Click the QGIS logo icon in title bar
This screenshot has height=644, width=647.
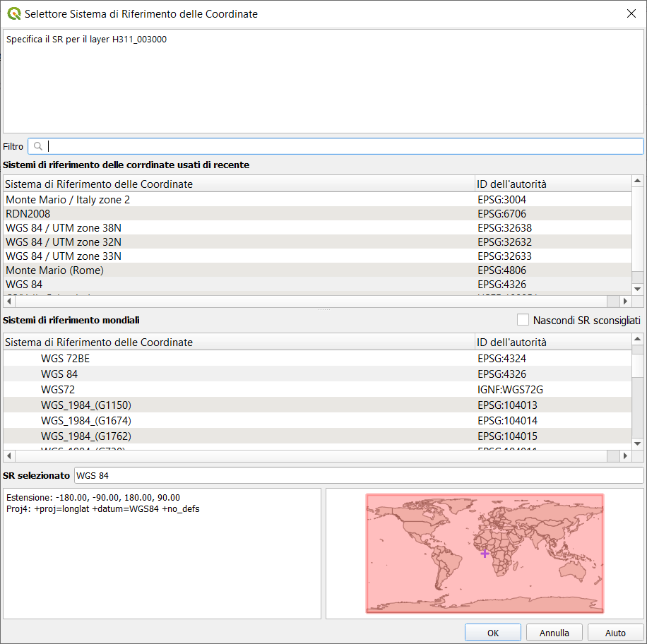[13, 13]
